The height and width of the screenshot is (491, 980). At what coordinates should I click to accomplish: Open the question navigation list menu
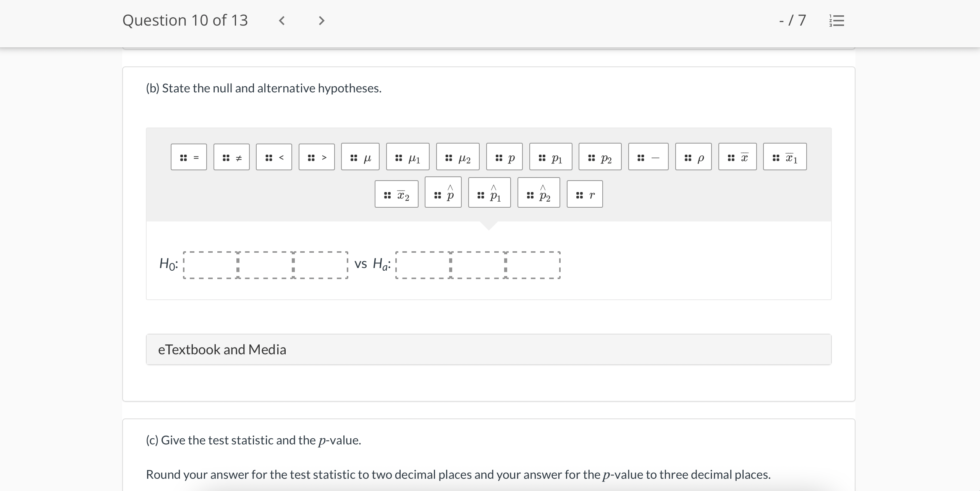pos(837,21)
